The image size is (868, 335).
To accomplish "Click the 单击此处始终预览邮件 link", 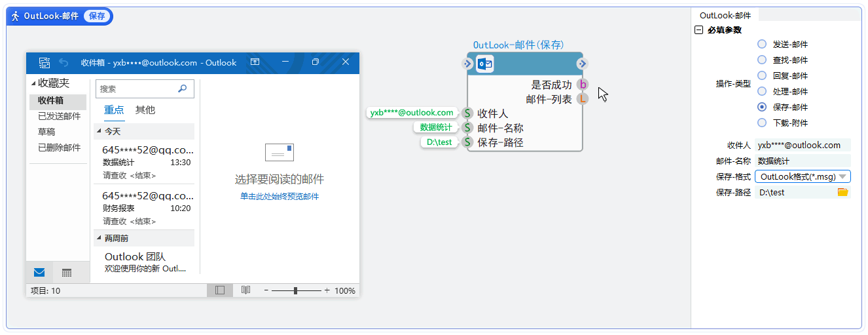I will coord(279,196).
